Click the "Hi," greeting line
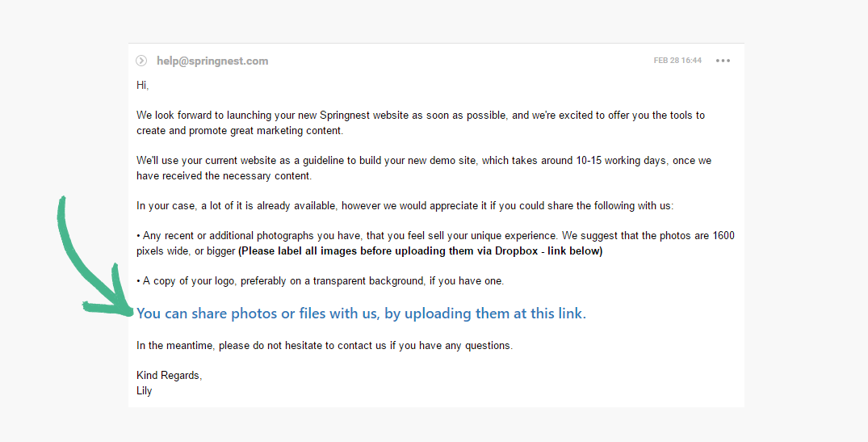868x442 pixels. coord(143,85)
